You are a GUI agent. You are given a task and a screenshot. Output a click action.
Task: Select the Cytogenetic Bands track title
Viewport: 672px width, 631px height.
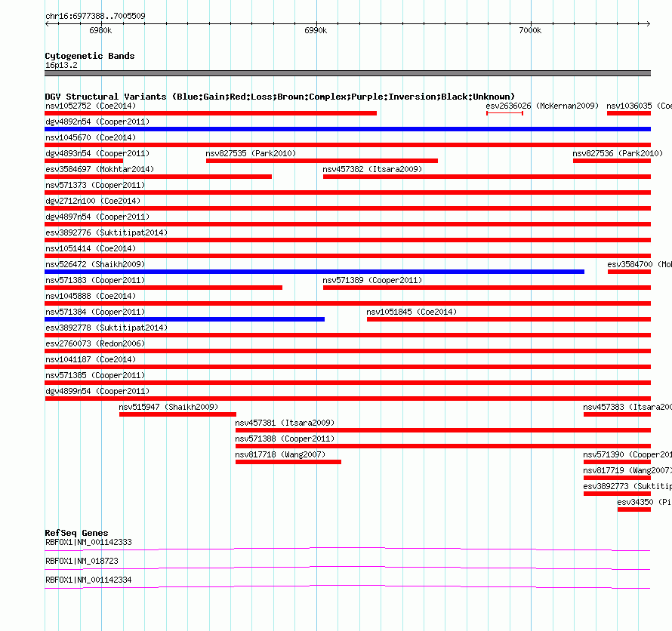coord(90,56)
